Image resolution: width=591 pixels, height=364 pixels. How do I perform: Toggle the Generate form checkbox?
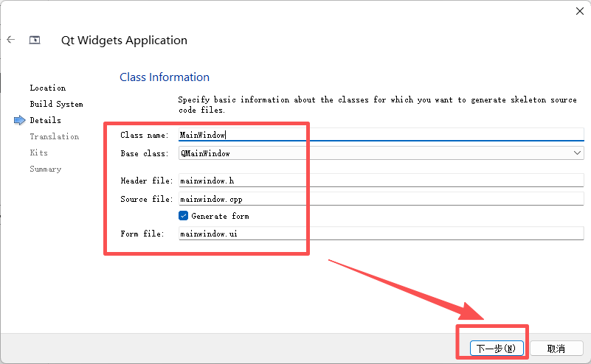[183, 216]
